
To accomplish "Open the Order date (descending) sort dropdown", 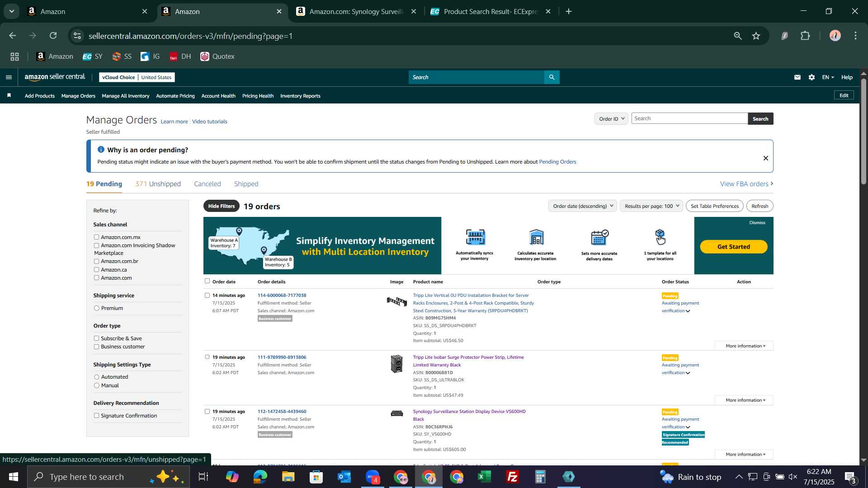I will point(583,206).
